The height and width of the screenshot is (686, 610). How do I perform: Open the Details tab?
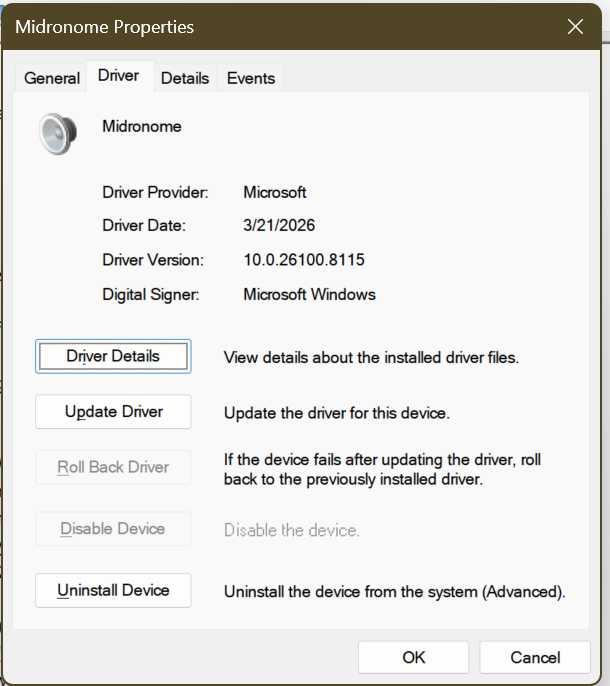(x=185, y=78)
